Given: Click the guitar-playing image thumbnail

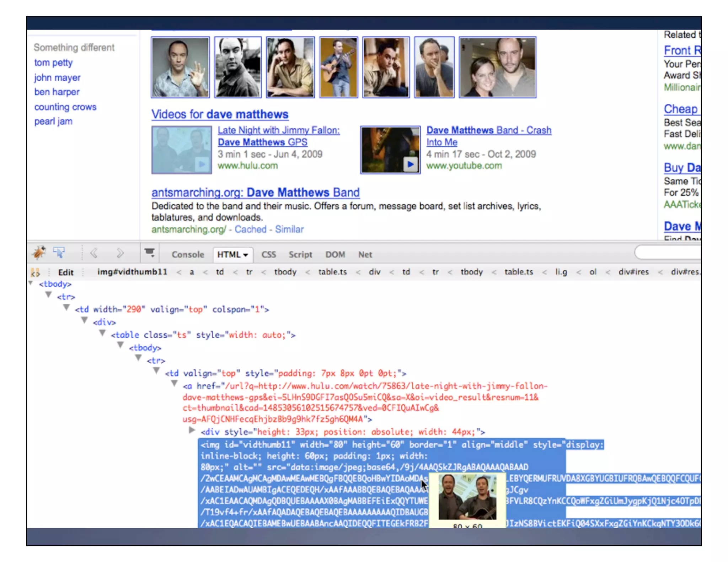Looking at the screenshot, I should (338, 67).
